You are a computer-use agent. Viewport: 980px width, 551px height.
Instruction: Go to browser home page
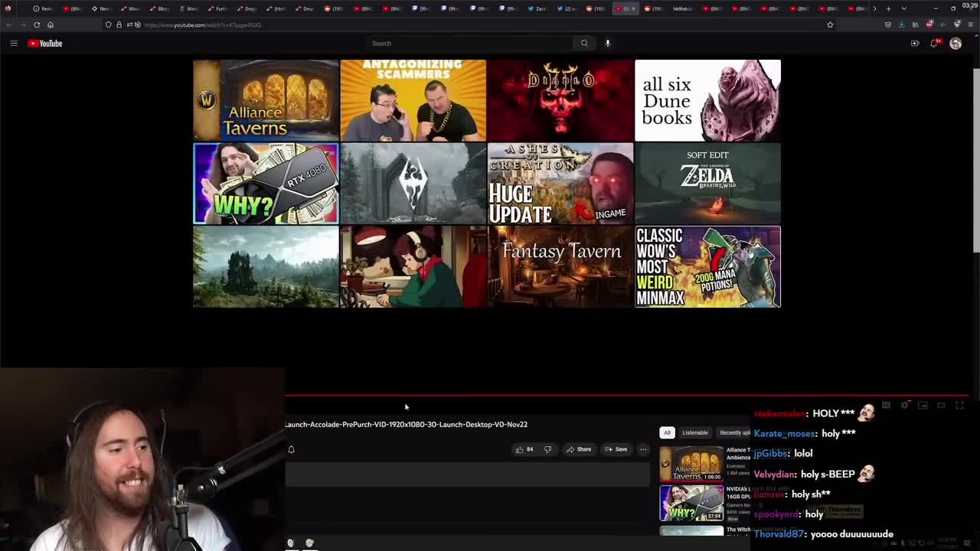point(51,24)
